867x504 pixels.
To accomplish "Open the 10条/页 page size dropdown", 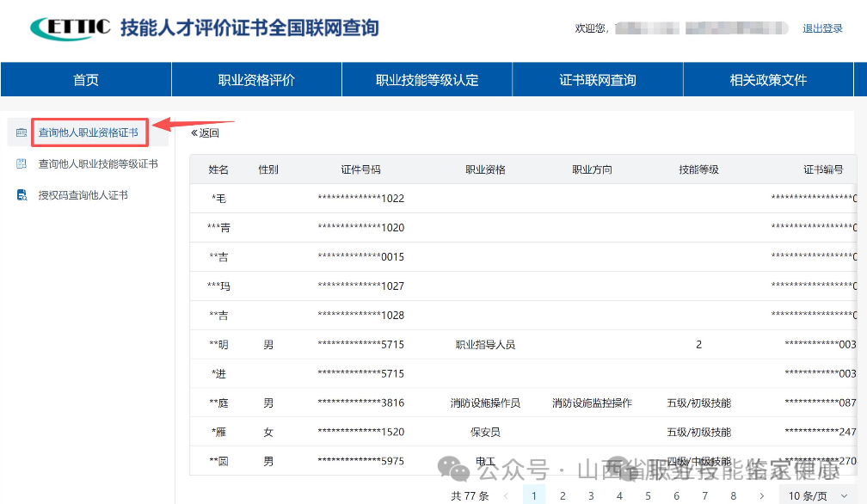I will (x=813, y=495).
